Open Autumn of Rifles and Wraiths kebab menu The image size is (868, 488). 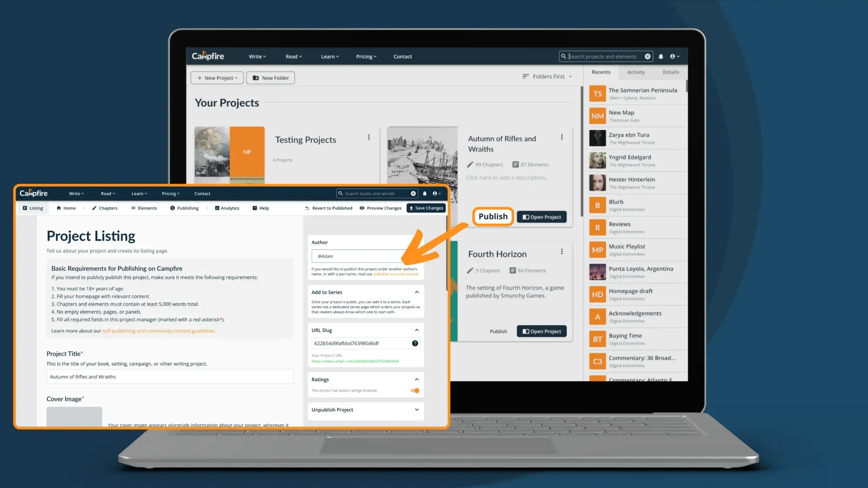click(562, 137)
